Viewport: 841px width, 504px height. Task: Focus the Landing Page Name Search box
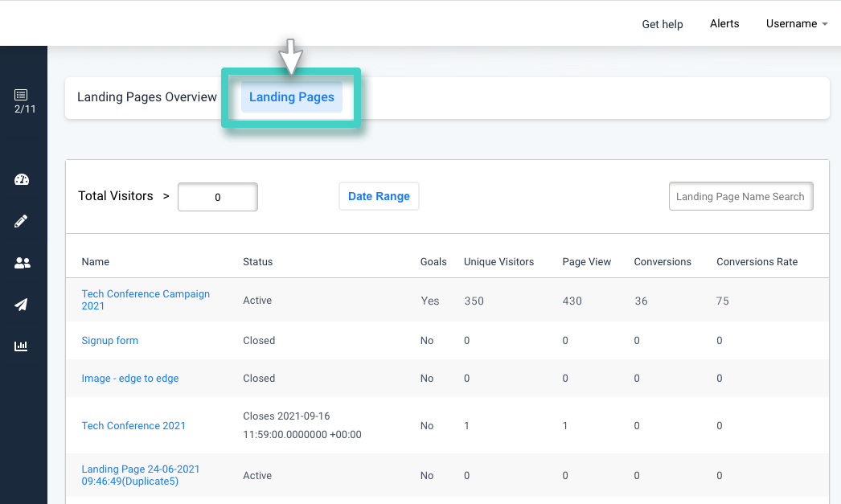coord(740,196)
